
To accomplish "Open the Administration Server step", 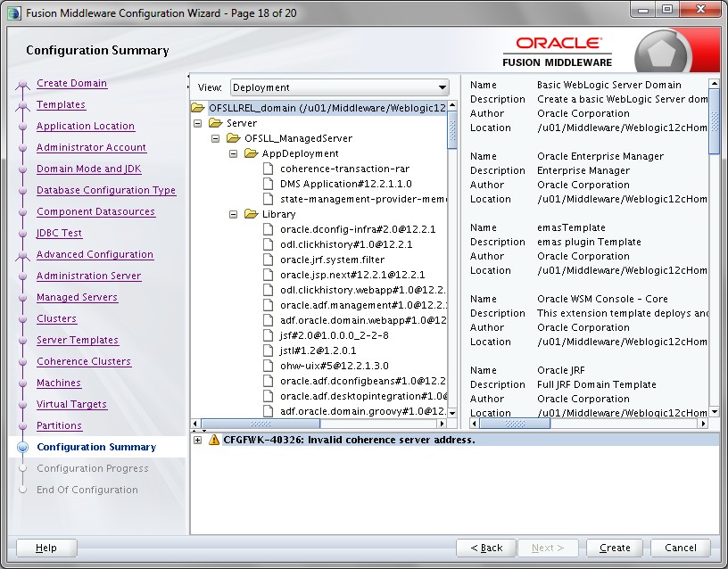I will tap(88, 276).
